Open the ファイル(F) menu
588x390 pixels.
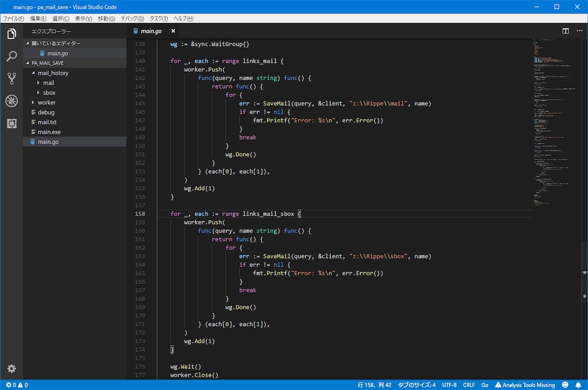tap(13, 19)
